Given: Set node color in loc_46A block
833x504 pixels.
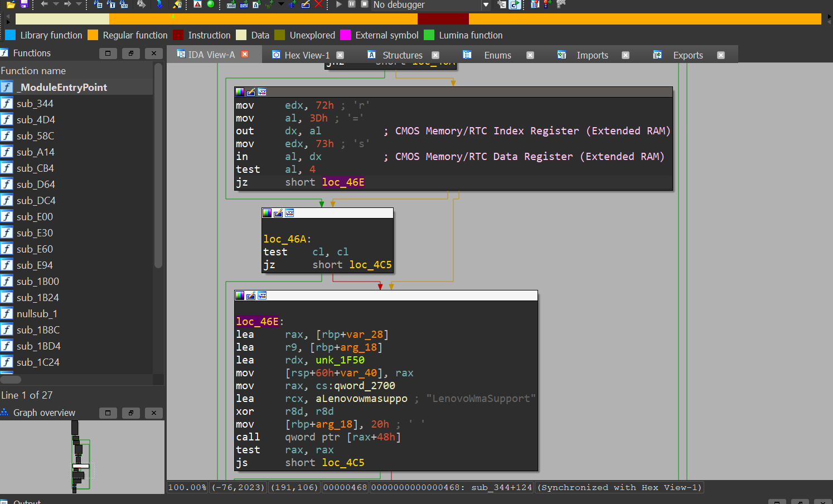Looking at the screenshot, I should tap(267, 213).
